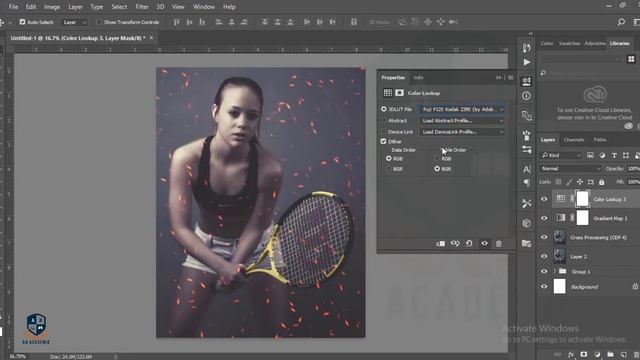Click the search icon in options bar
The image size is (640, 360).
coord(621,22)
